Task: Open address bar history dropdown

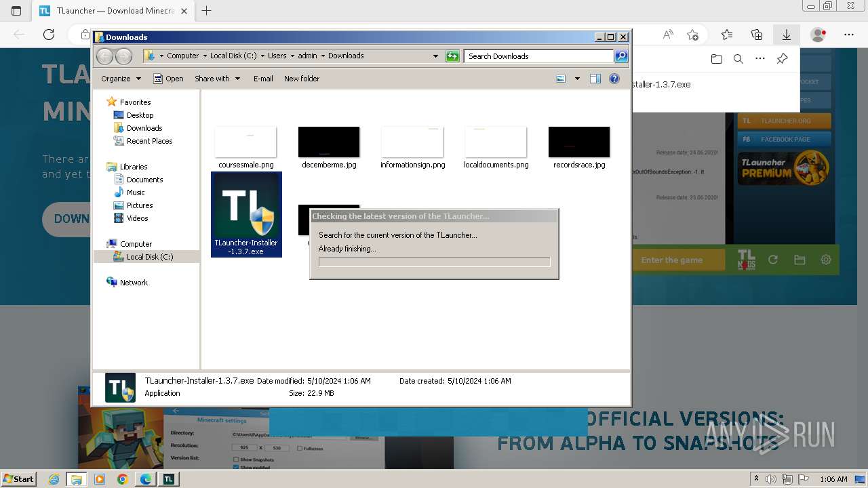Action: point(435,56)
